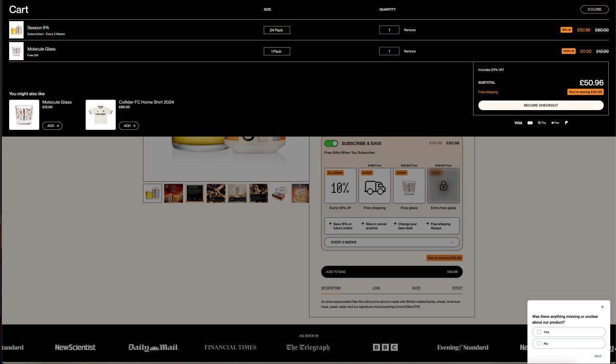Click the orange saving badge in cart summary
Screen dimensions: 616x364
[585, 92]
